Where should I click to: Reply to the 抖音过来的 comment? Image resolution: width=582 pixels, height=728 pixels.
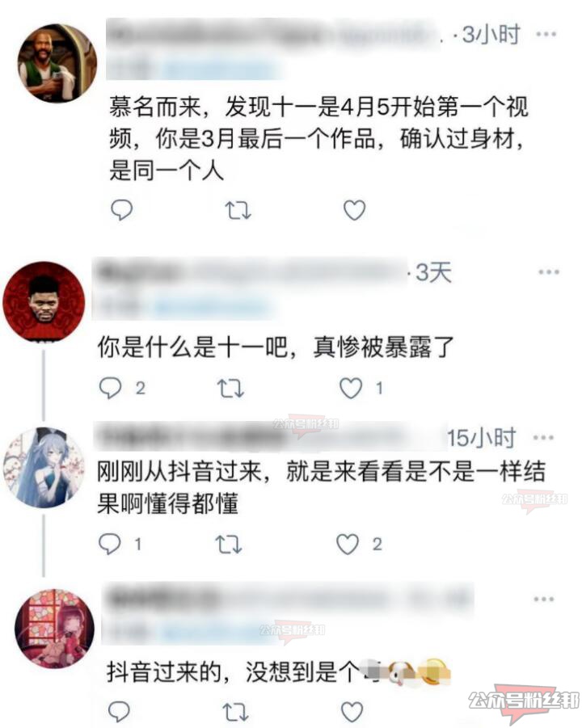coord(119,711)
